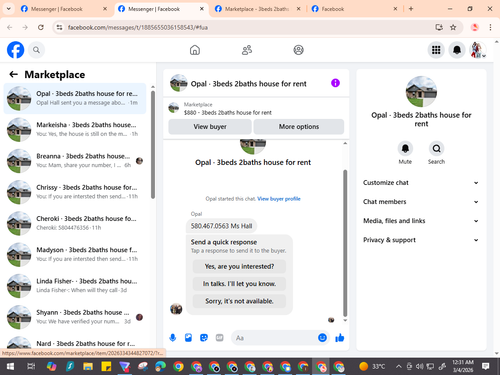Click the chat messages scrollbar
Screen dimensions: 500x375
(345, 243)
